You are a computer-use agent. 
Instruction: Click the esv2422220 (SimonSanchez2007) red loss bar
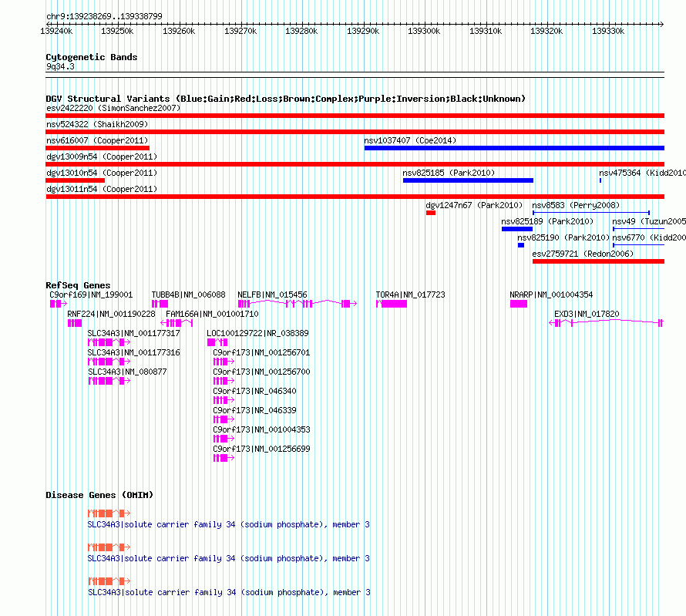(355, 116)
